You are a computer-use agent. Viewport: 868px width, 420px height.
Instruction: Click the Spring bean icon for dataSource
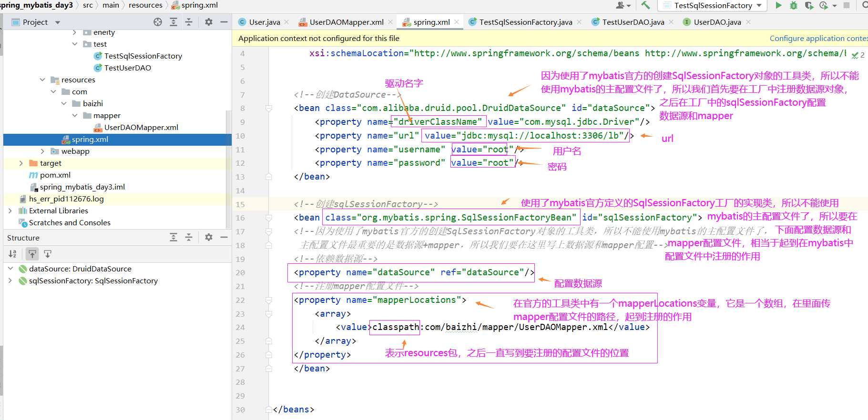coord(22,269)
